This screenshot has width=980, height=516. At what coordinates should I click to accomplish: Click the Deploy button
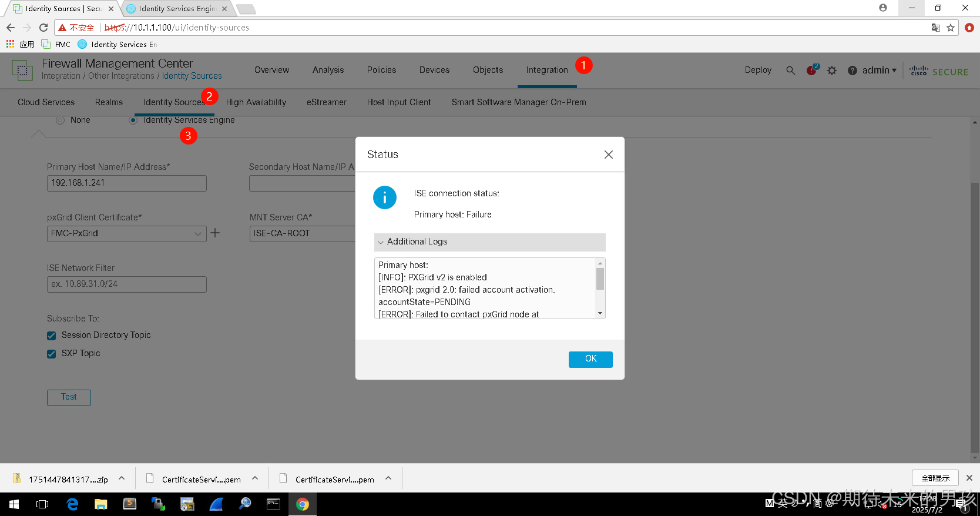758,70
